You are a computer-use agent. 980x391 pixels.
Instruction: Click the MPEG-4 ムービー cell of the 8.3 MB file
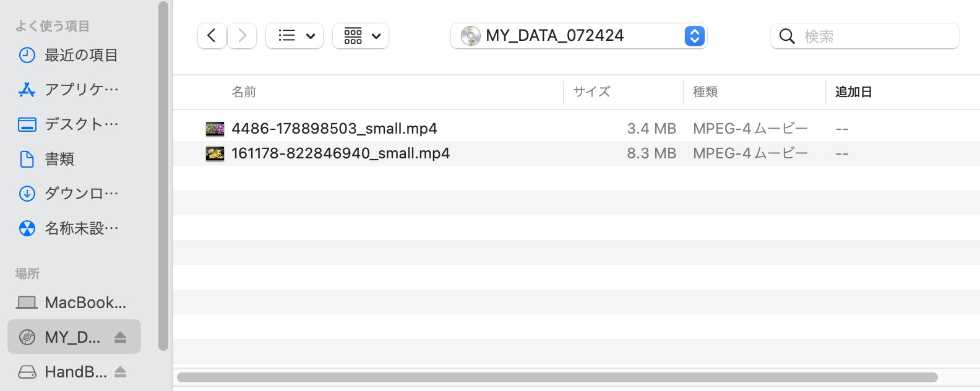point(750,153)
